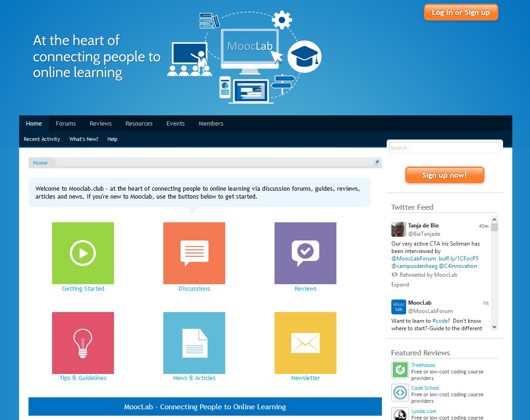The height and width of the screenshot is (420, 530).
Task: Click the open-quick-navigation icon in breadcrumb bar
Action: pyautogui.click(x=376, y=162)
